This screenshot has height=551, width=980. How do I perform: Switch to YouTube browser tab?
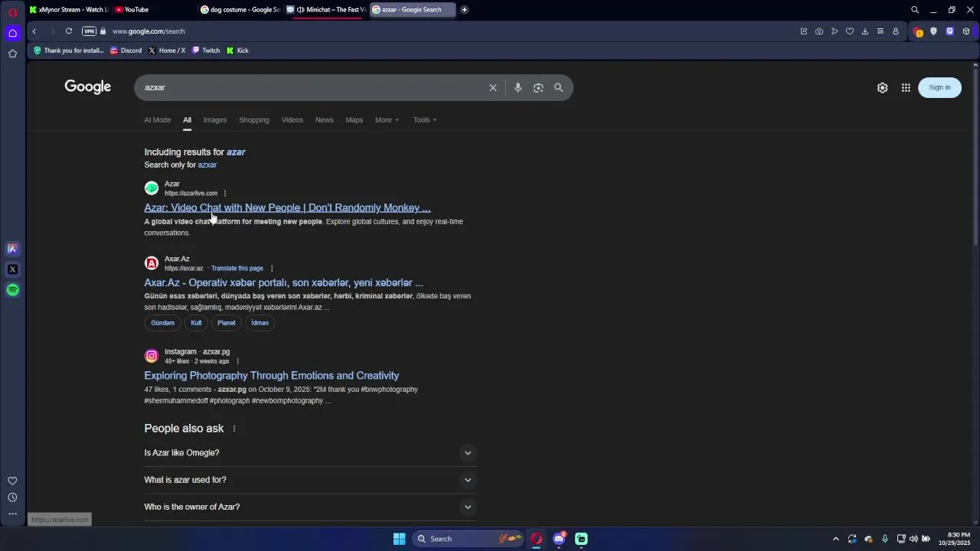[153, 10]
